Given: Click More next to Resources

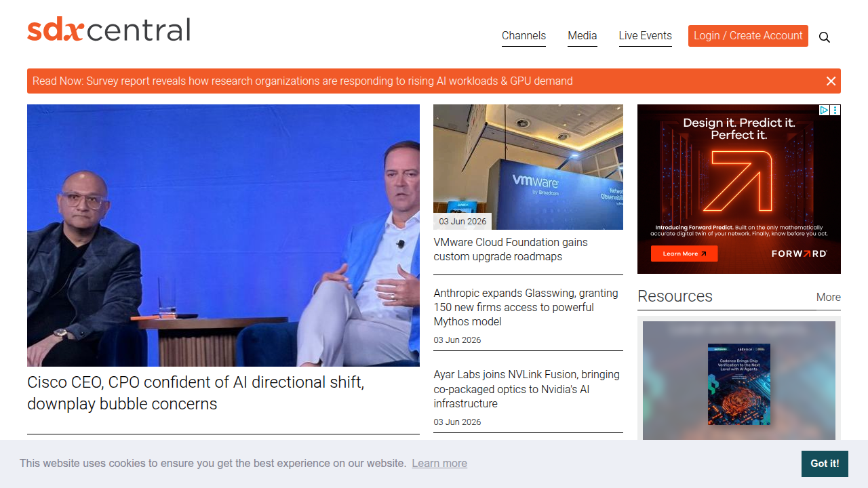Looking at the screenshot, I should pos(829,297).
